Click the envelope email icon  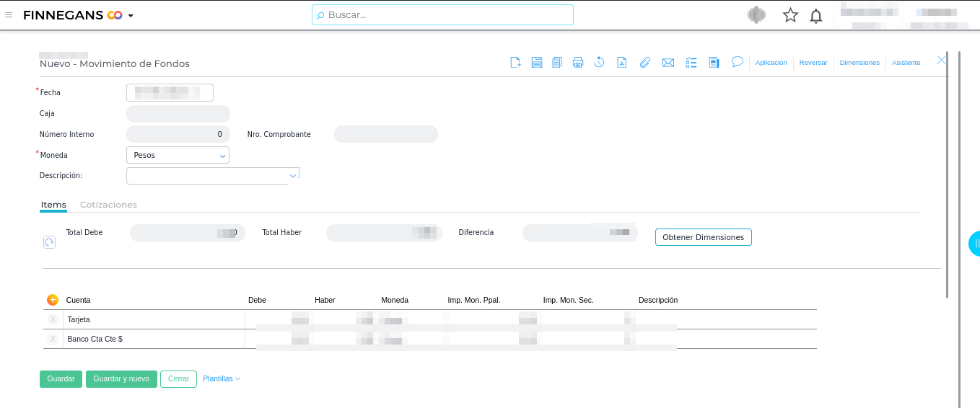tap(668, 63)
